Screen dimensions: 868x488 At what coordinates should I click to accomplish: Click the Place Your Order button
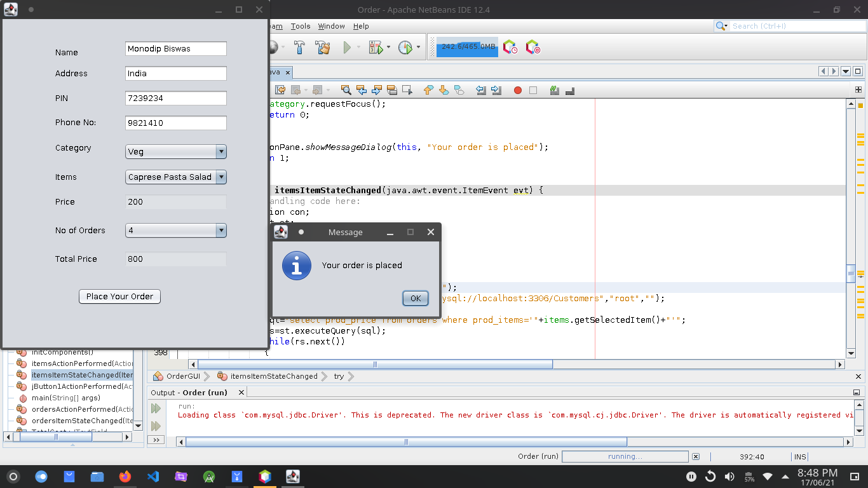119,296
